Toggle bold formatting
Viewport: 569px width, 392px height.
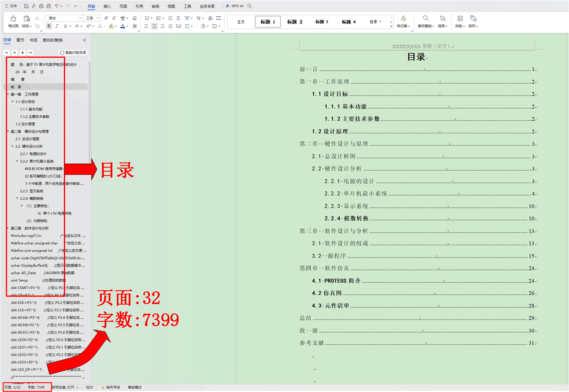tap(49, 26)
